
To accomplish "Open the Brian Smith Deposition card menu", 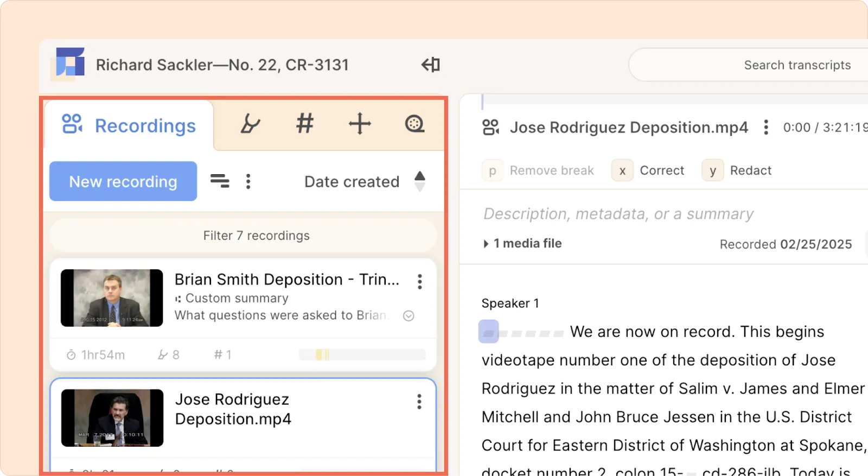I will click(419, 281).
